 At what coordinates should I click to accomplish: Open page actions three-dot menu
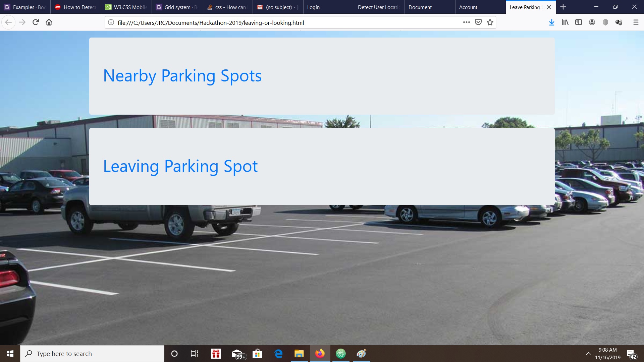[x=466, y=22]
